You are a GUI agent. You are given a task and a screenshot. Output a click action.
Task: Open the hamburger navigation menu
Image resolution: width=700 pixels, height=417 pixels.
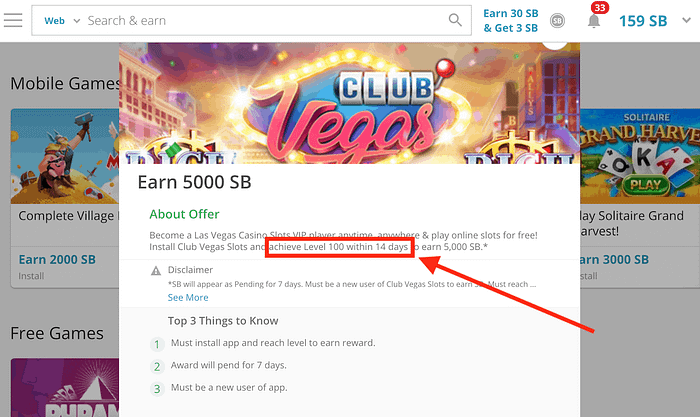coord(13,20)
